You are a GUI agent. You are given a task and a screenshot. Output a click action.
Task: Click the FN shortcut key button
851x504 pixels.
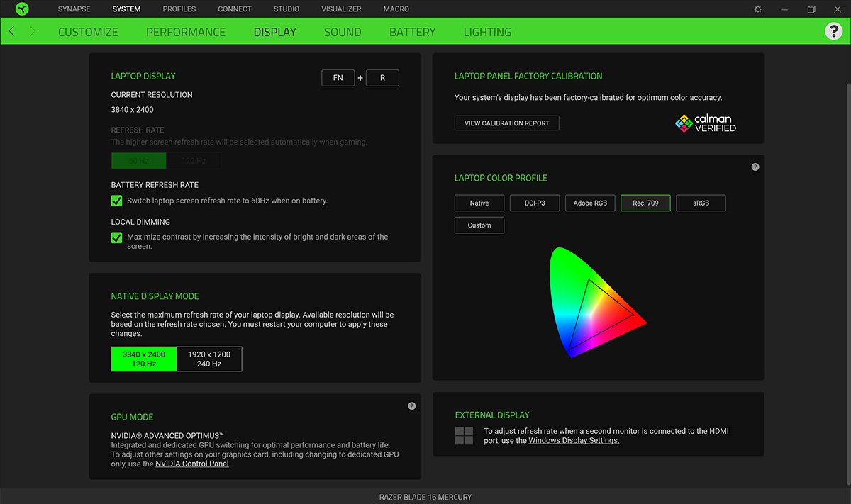tap(338, 78)
